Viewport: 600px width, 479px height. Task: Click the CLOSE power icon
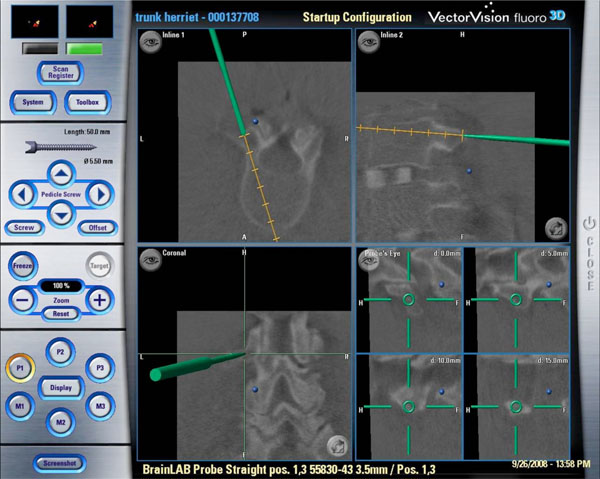pos(589,223)
